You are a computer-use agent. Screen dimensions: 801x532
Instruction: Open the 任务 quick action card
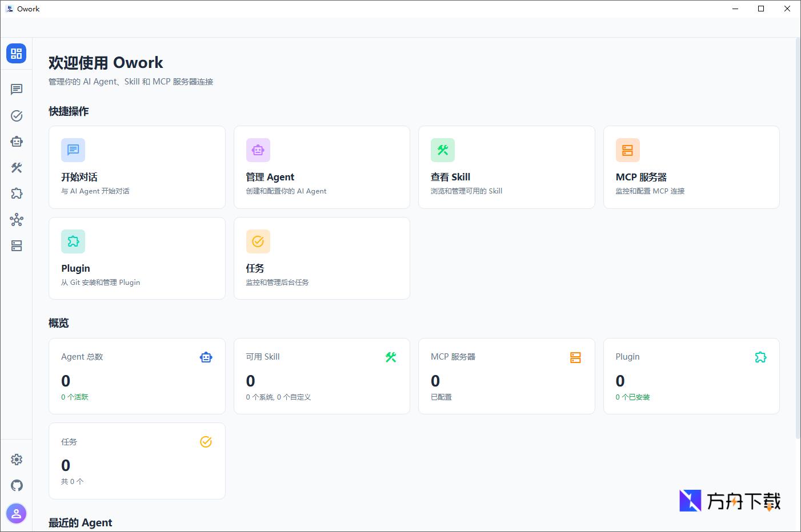pyautogui.click(x=322, y=259)
